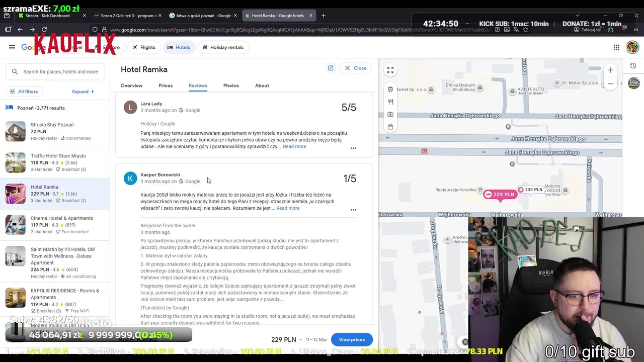The width and height of the screenshot is (644, 362).
Task: Go to Flights in travel navigation
Action: click(144, 47)
